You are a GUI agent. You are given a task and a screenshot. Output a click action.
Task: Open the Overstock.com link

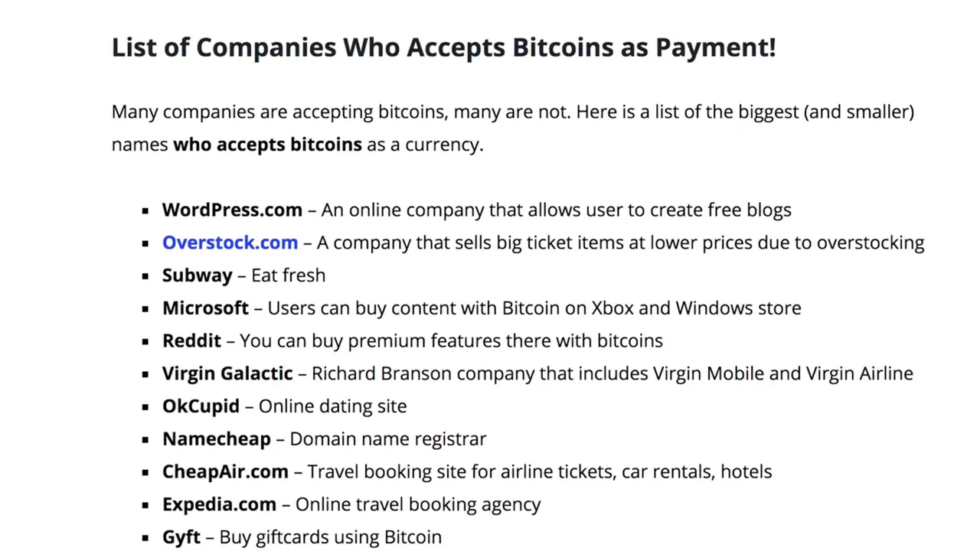[x=230, y=243]
